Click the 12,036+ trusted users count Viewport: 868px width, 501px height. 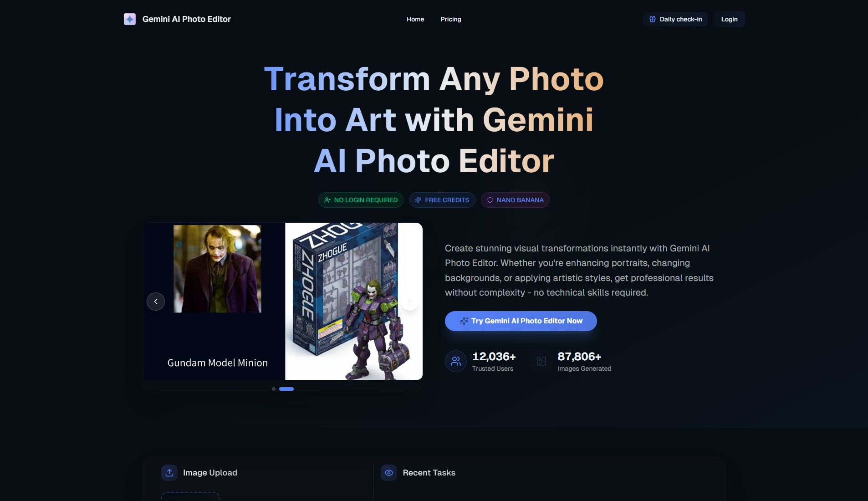pos(494,357)
